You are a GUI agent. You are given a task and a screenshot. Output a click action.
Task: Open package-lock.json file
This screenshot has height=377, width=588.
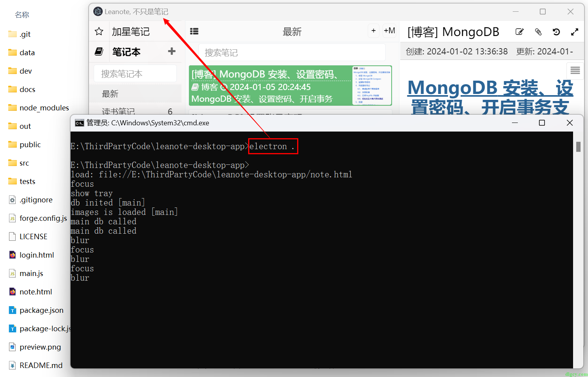click(x=39, y=328)
